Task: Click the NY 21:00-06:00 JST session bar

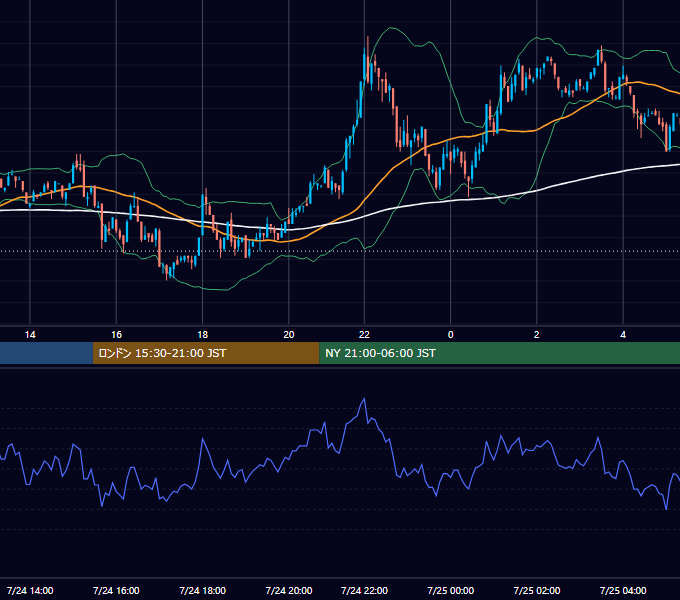Action: coord(500,353)
